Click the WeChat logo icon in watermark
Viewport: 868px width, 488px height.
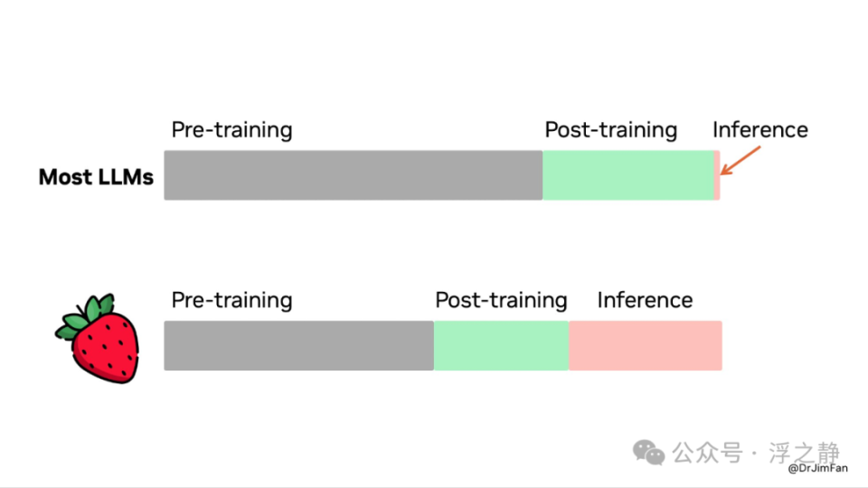coord(648,453)
